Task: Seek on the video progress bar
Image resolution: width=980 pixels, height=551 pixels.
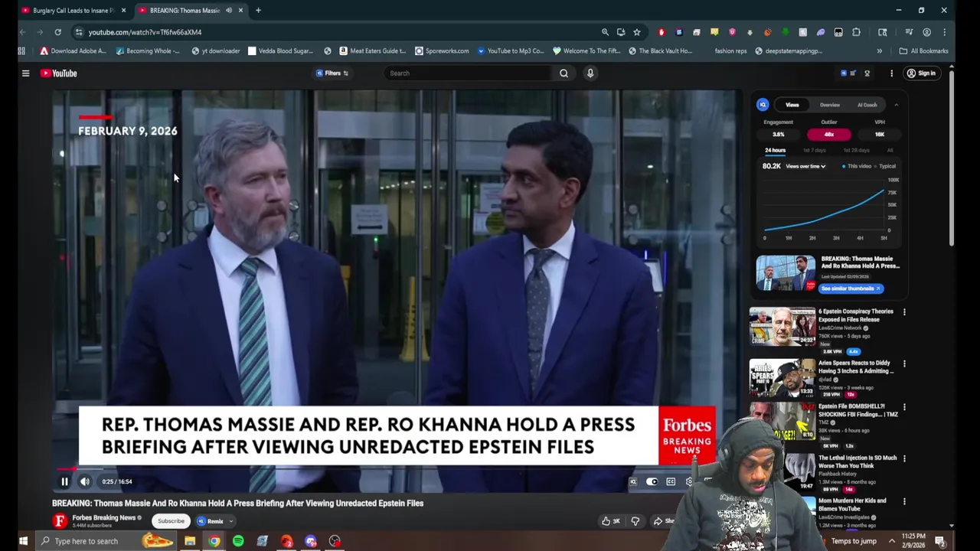Action: tap(397, 469)
